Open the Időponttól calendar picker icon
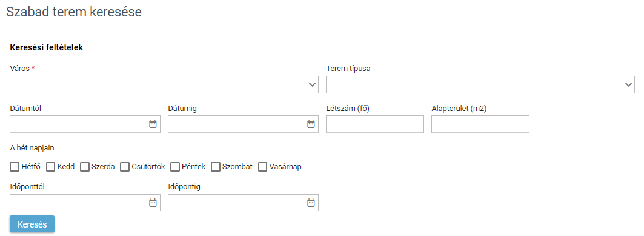Image resolution: width=644 pixels, height=236 pixels. 153,202
